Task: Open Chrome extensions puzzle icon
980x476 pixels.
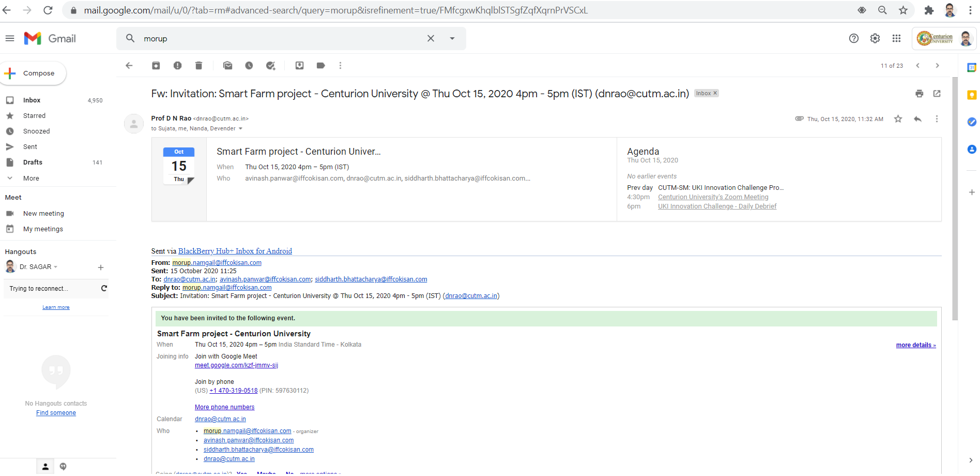Action: coord(929,10)
